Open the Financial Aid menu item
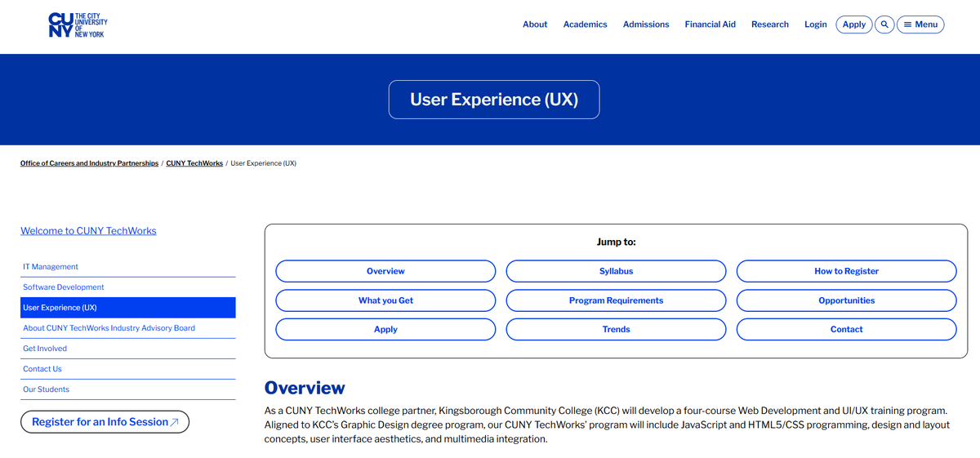980x458 pixels. [x=710, y=24]
